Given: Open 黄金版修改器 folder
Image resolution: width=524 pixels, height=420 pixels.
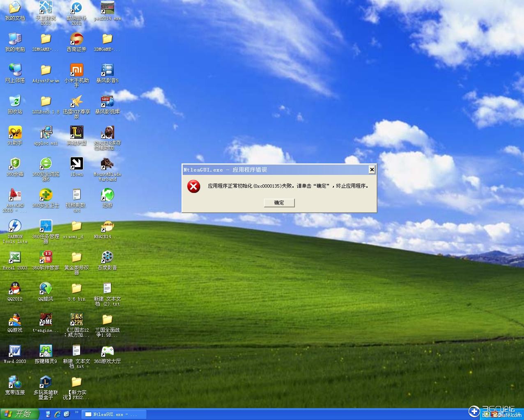Looking at the screenshot, I should (76, 263).
